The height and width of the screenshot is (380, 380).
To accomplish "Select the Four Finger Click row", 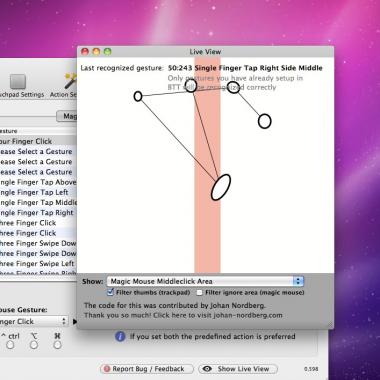I will 38,141.
